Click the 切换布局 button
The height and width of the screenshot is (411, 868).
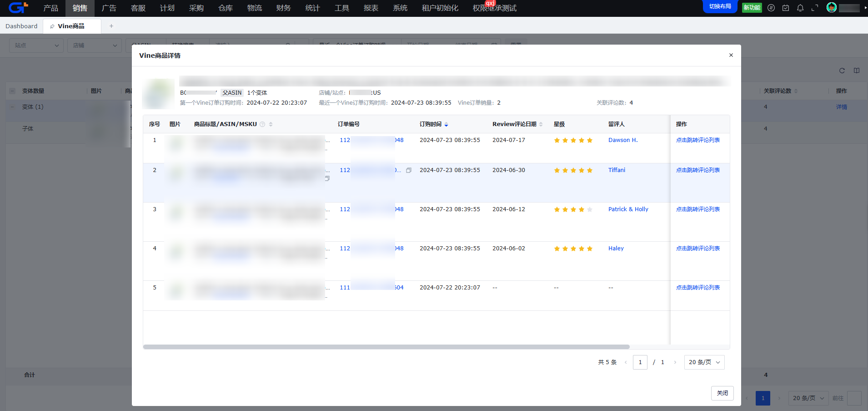[720, 6]
